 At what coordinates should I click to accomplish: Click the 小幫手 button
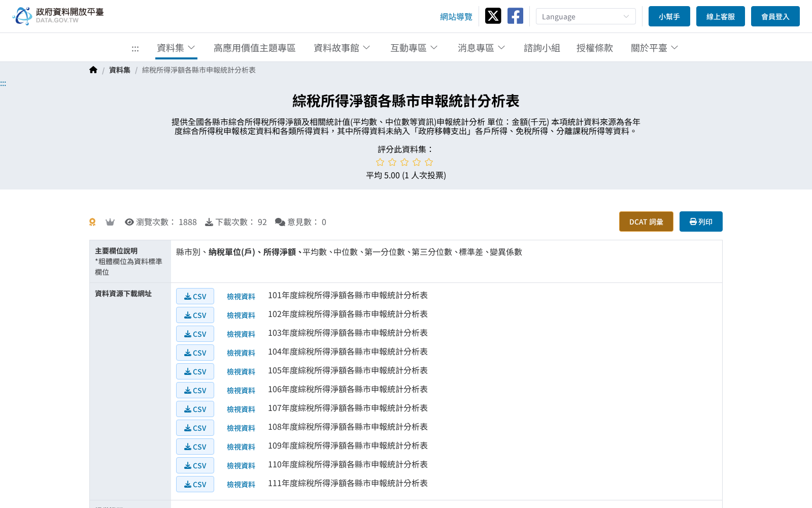[x=669, y=16]
